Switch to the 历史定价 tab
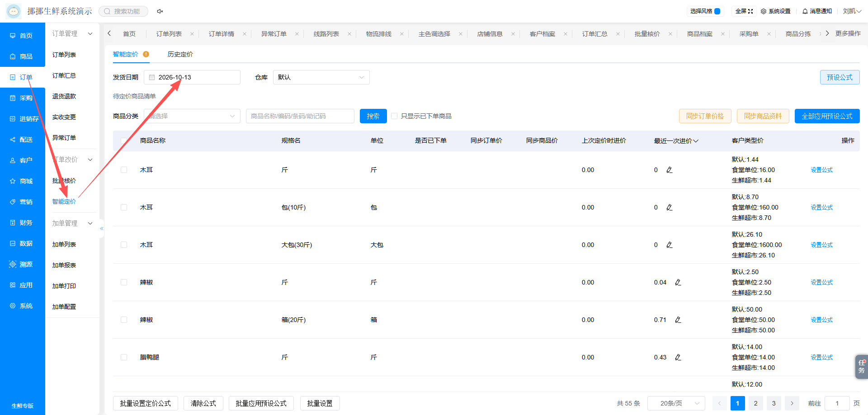This screenshot has width=868, height=415. coord(180,54)
